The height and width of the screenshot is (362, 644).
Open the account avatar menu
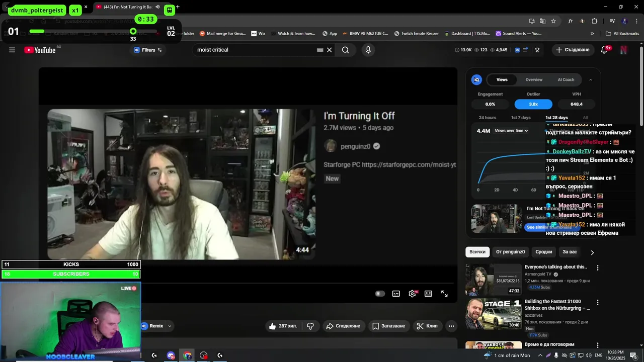pyautogui.click(x=624, y=50)
